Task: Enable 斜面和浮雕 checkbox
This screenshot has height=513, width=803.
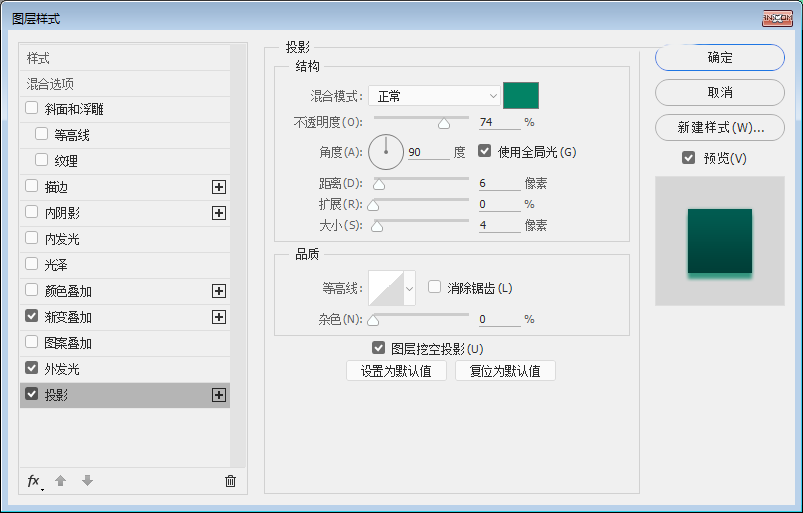Action: pyautogui.click(x=31, y=108)
